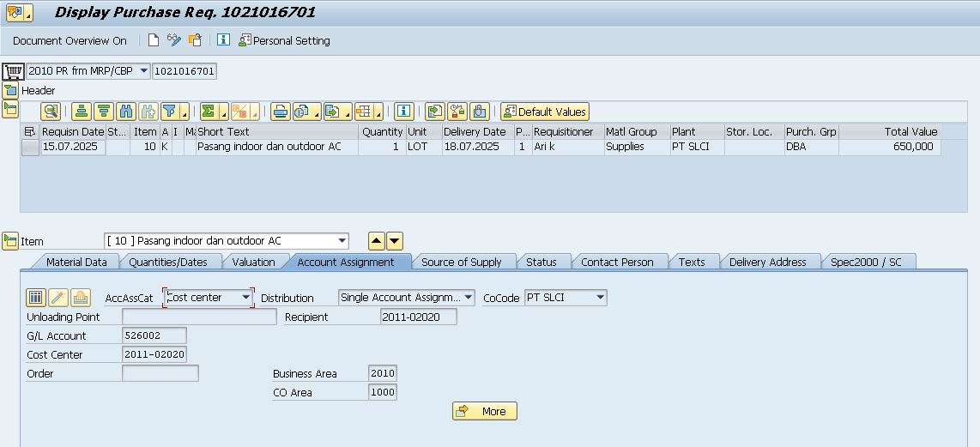Turn Document Overview On
This screenshot has height=447, width=980.
70,40
